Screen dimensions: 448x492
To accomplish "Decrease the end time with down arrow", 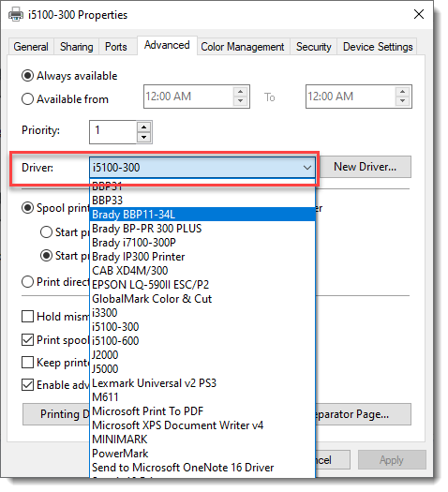I will (402, 101).
